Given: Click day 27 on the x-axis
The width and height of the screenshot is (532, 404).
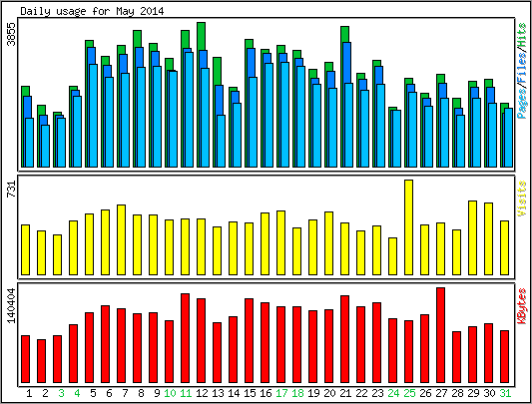Looking at the screenshot, I should pos(441,393).
